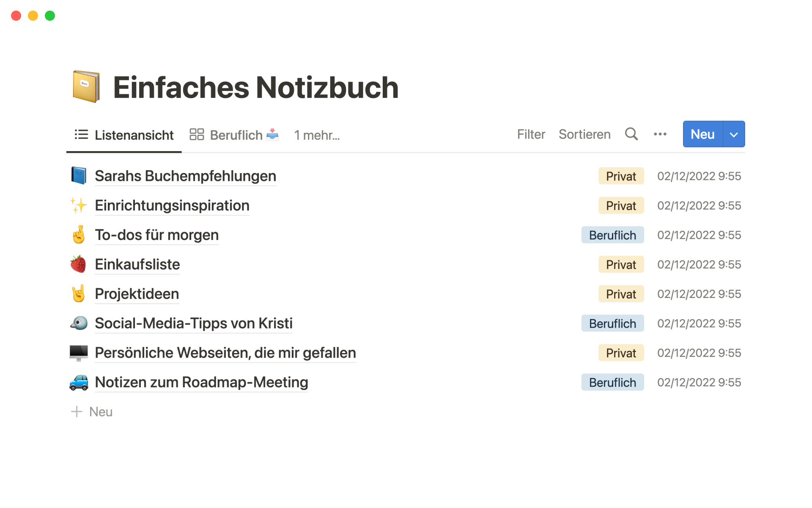The height and width of the screenshot is (508, 812).
Task: Click the Privat tag on Einkaufsliste row
Action: [x=620, y=265]
